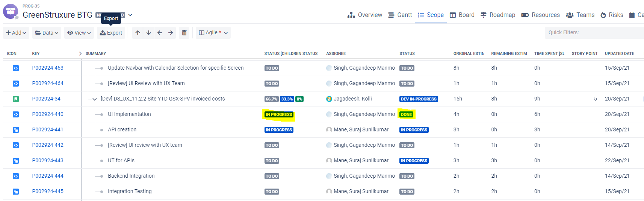Image resolution: width=644 pixels, height=201 pixels.
Task: Open the Data dropdown menu
Action: pyautogui.click(x=47, y=33)
